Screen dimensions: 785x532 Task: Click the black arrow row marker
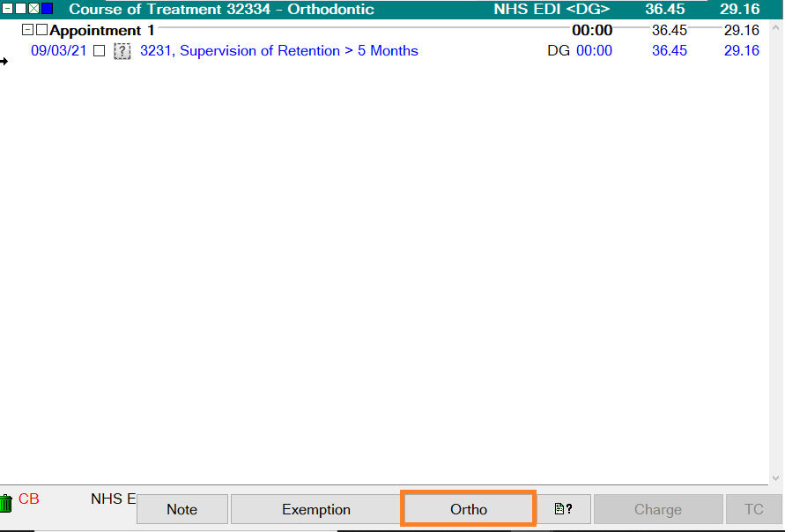coord(4,62)
